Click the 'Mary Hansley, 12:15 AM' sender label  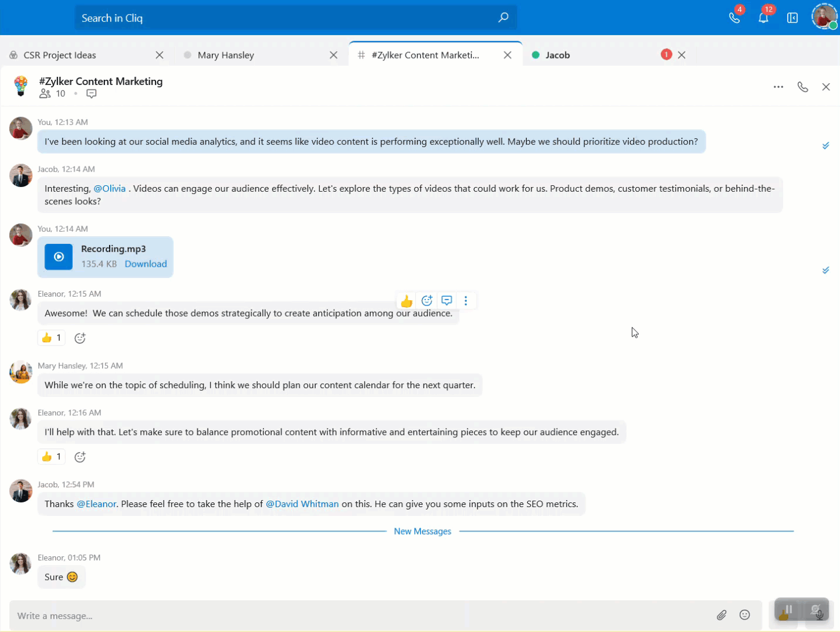click(80, 366)
